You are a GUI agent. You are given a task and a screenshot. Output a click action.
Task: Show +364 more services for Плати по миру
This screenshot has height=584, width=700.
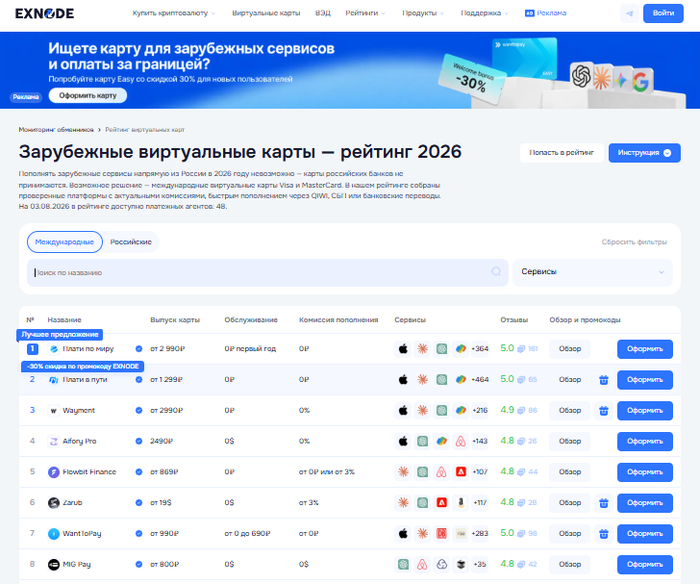480,349
